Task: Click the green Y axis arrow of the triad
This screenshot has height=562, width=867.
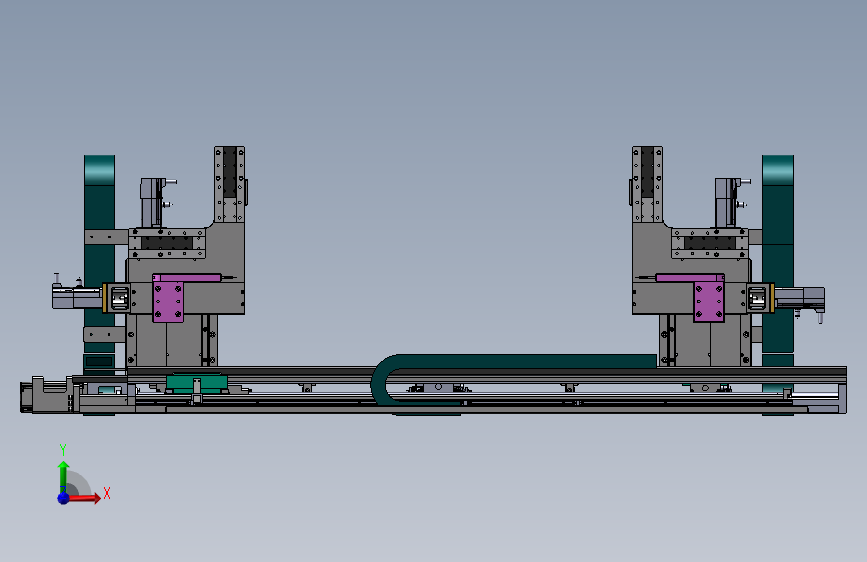Action: tap(63, 477)
